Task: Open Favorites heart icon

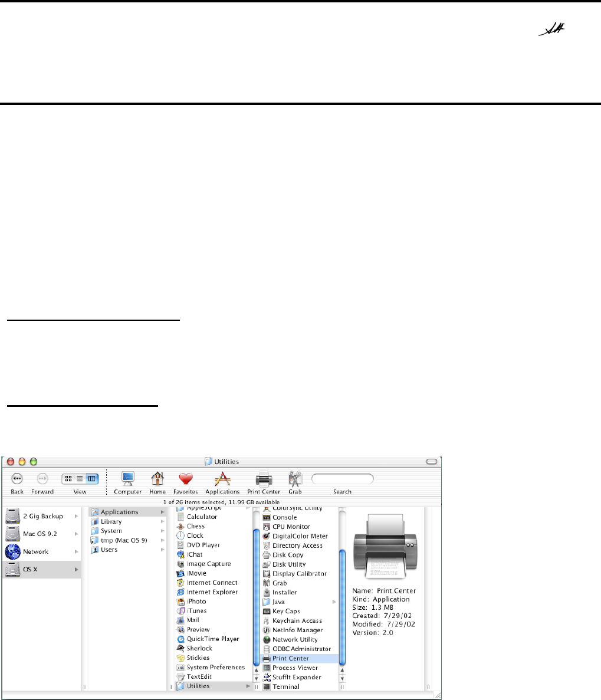Action: [x=185, y=482]
